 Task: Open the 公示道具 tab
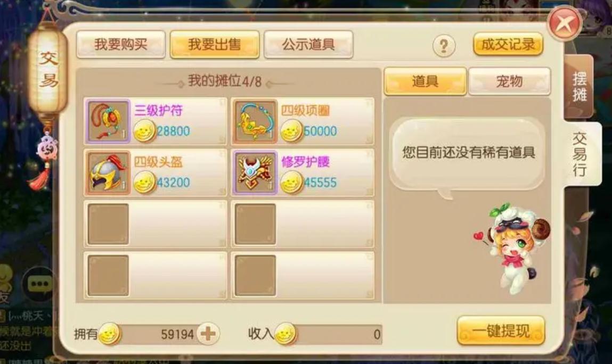[308, 45]
